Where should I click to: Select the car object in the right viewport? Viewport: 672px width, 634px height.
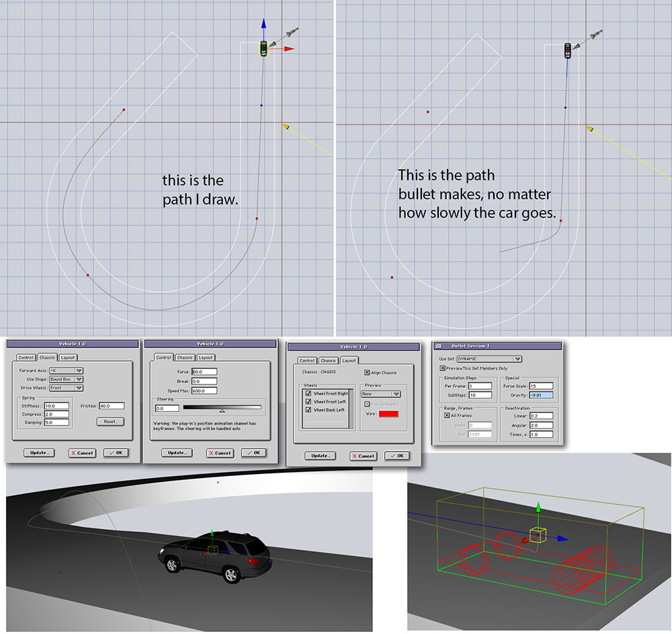[569, 50]
